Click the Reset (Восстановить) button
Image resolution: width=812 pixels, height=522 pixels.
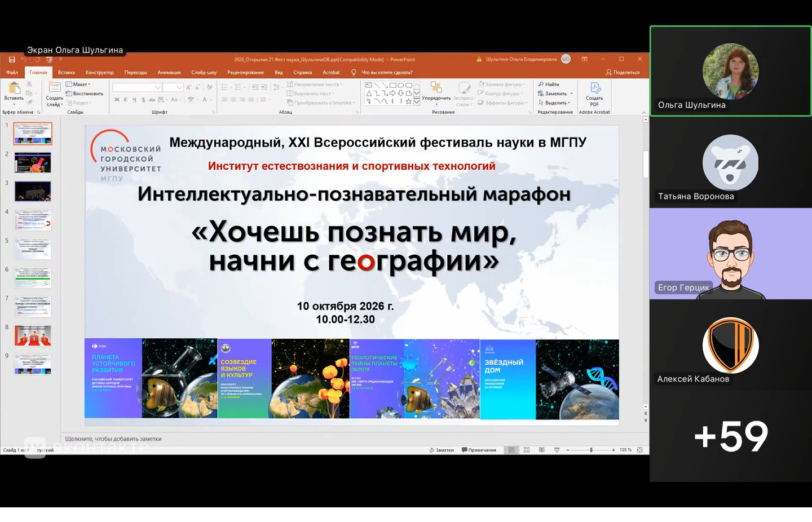85,94
